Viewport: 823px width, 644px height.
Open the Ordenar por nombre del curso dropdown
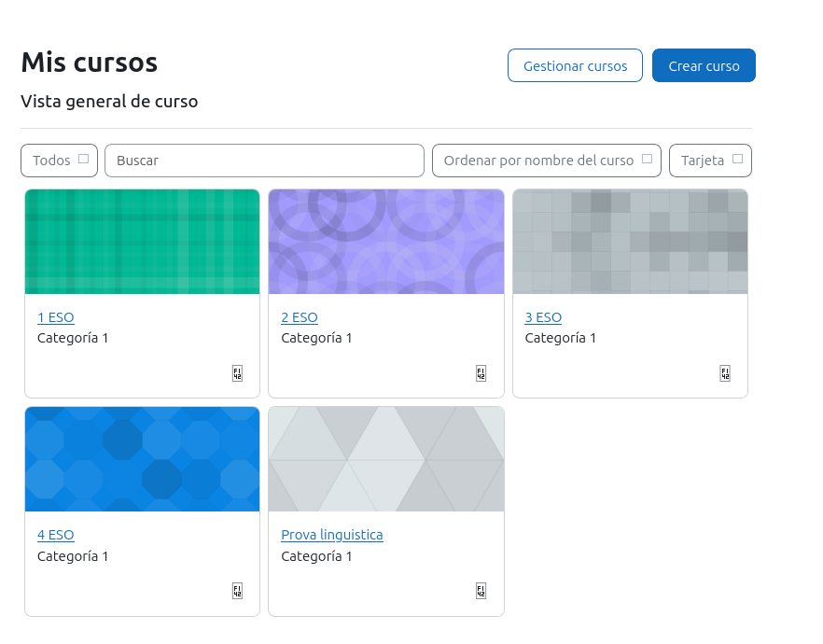pos(546,161)
